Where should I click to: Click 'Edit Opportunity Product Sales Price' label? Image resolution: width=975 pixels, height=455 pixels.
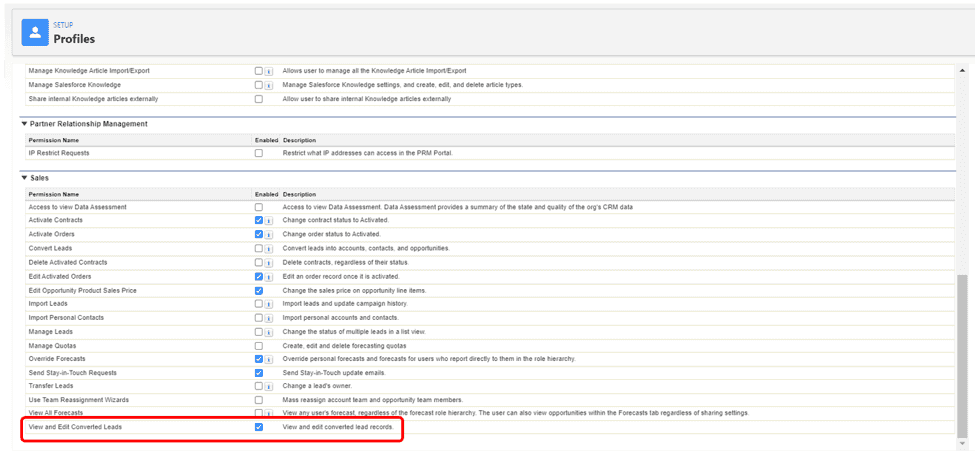(x=82, y=290)
